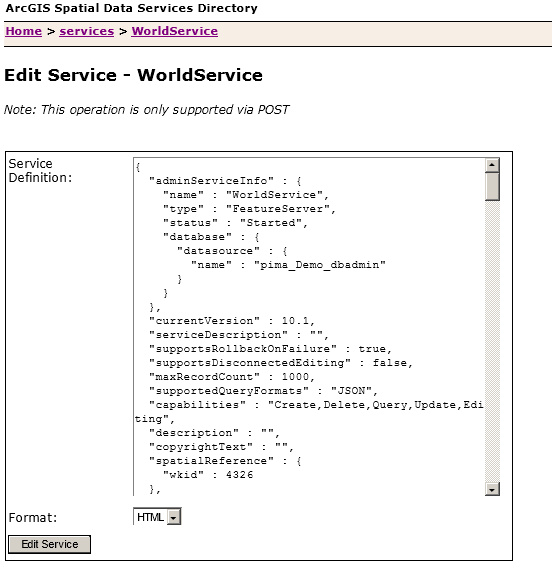Expand the Format dropdown arrow button
Viewport: 552px width, 570px height.
pyautogui.click(x=174, y=517)
